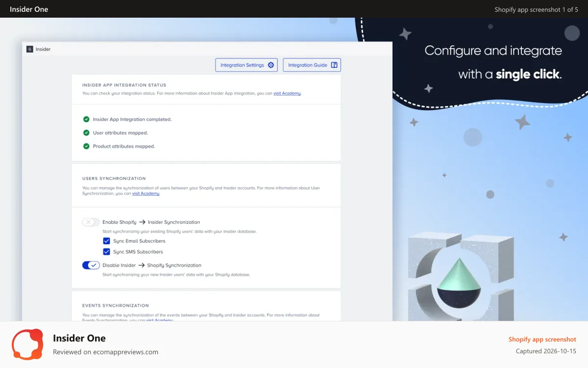Click 'Reviewed on ecomappreviews.com' text
588x368 pixels.
tap(105, 352)
